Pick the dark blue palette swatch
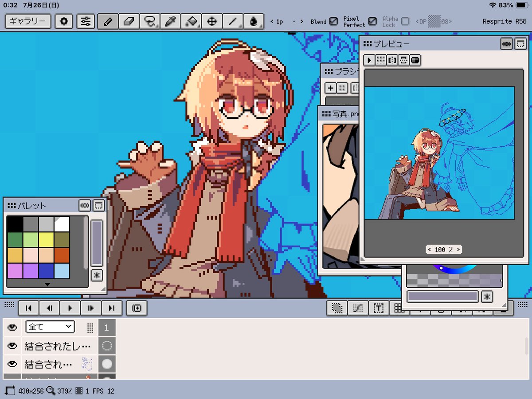This screenshot has height=399, width=532. [46, 271]
